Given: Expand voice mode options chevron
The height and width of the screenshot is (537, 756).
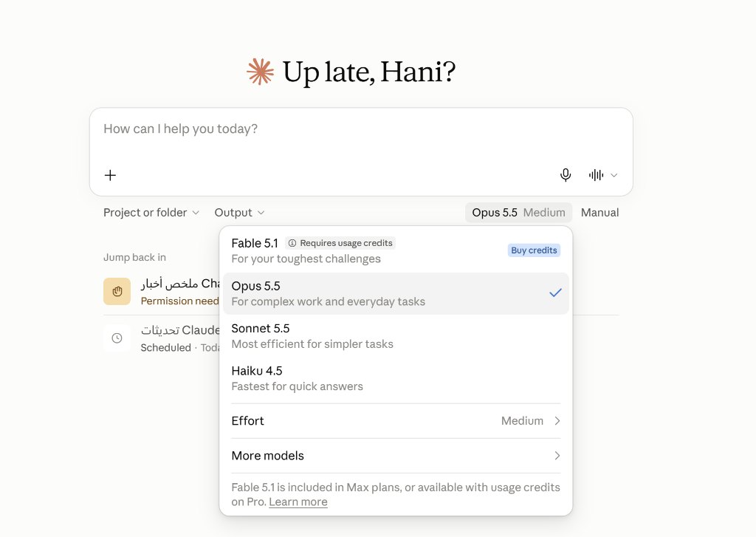Looking at the screenshot, I should coord(614,175).
